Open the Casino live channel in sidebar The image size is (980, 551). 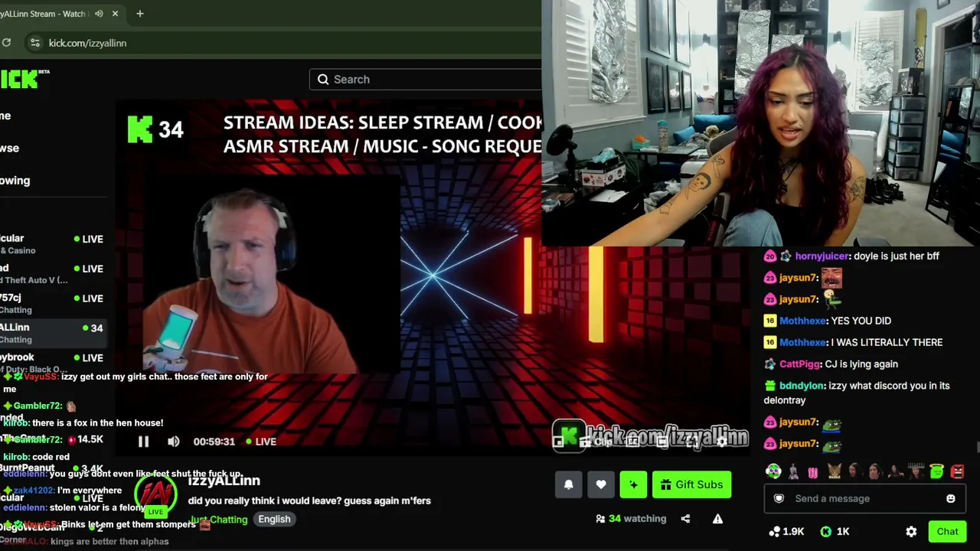point(52,243)
